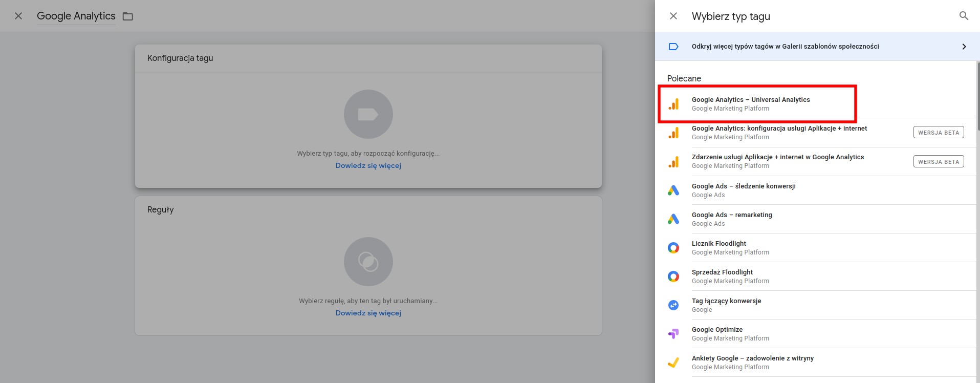The width and height of the screenshot is (980, 383).
Task: Select Licznik Floodlight tag type
Action: (x=817, y=248)
